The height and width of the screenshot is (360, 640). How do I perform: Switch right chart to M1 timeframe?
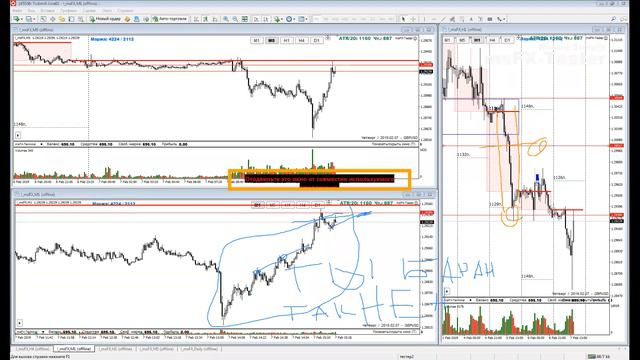point(447,40)
